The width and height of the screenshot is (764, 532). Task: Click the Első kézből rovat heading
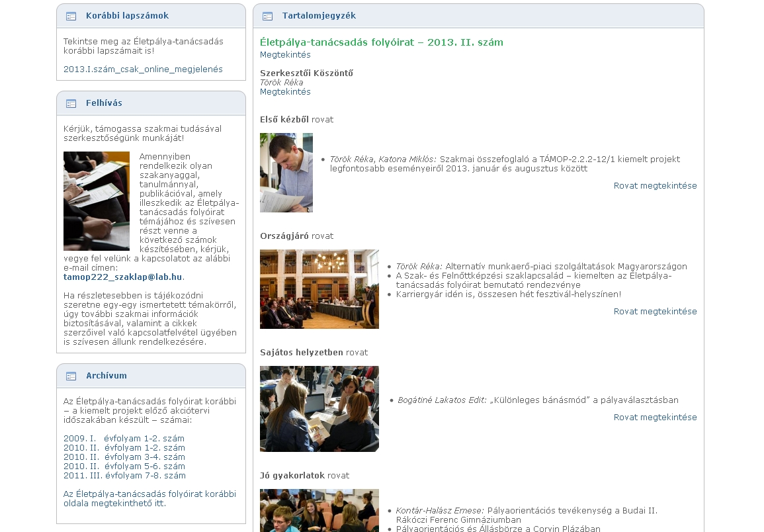(x=297, y=120)
